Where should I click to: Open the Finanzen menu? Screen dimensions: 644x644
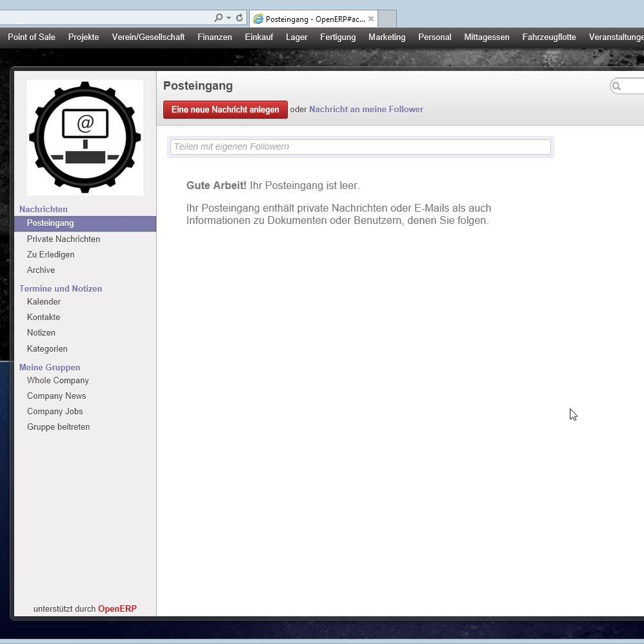(214, 37)
